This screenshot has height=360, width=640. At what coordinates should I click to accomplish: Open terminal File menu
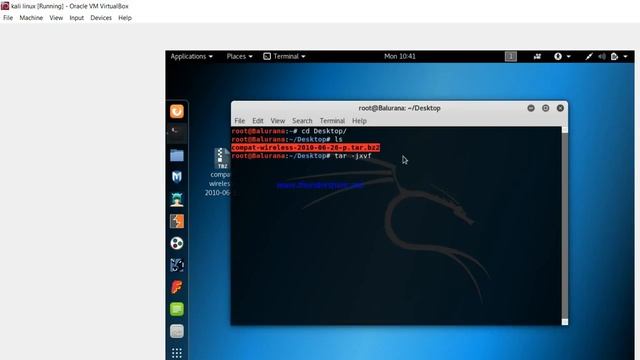(x=240, y=121)
